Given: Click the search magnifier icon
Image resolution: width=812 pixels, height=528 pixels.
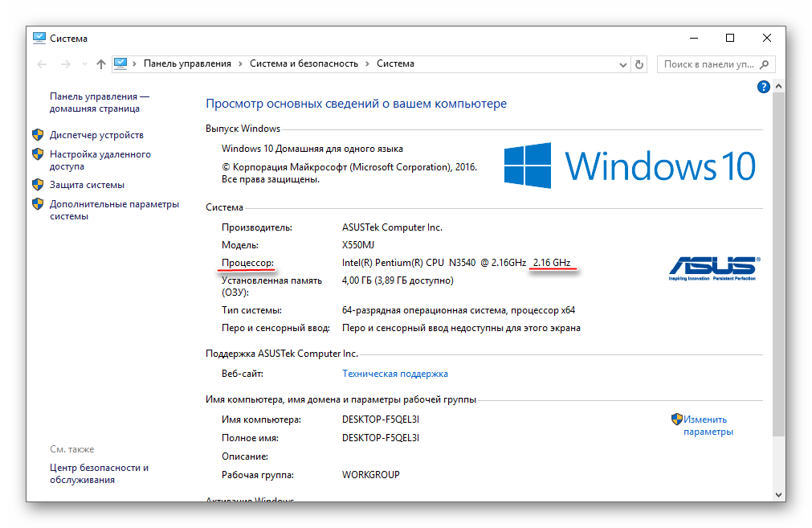Looking at the screenshot, I should click(x=765, y=64).
